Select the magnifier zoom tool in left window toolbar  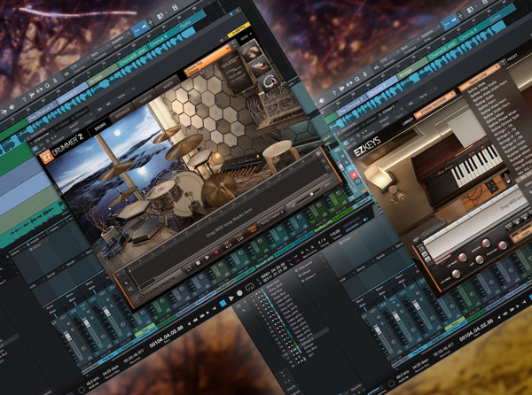point(48,85)
